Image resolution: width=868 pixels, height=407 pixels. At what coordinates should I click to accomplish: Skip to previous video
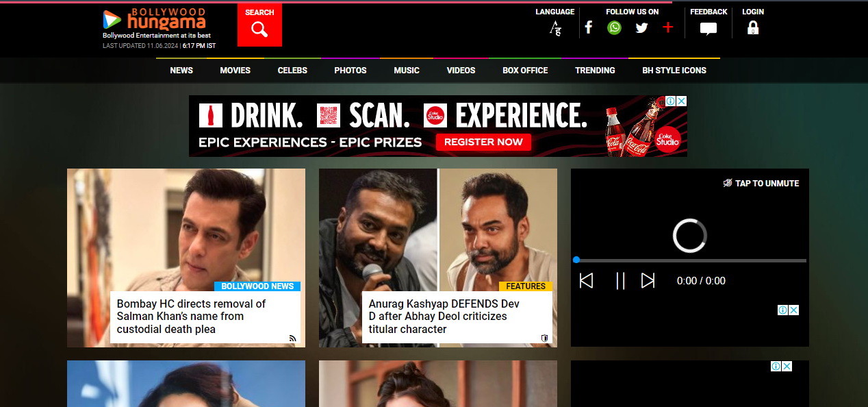coord(587,280)
